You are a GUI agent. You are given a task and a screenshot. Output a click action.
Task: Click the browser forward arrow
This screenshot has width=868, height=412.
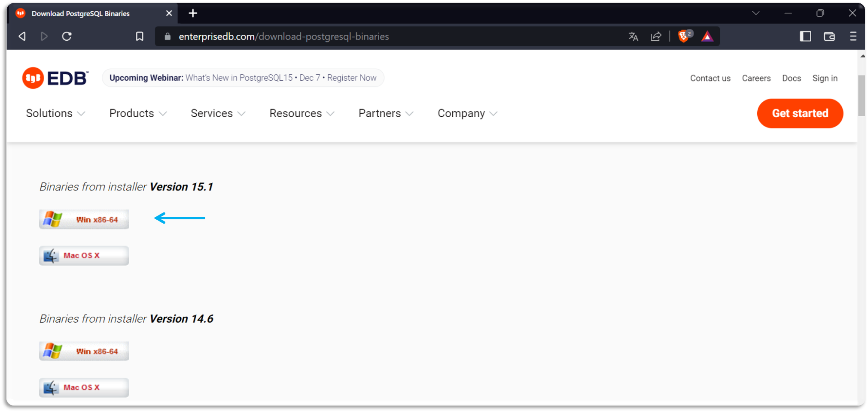pyautogui.click(x=44, y=36)
